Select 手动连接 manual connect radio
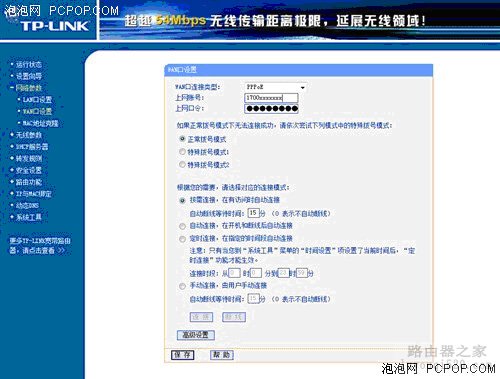The width and height of the screenshot is (500, 379). tap(182, 286)
